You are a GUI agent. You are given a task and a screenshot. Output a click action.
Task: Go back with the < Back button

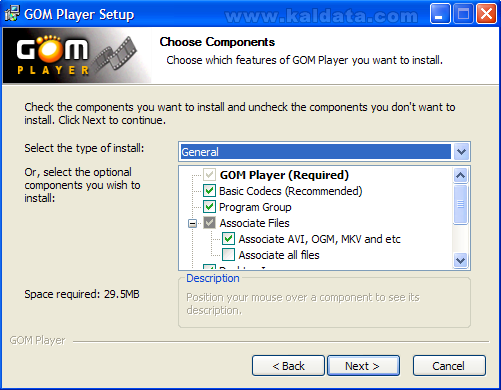[288, 366]
